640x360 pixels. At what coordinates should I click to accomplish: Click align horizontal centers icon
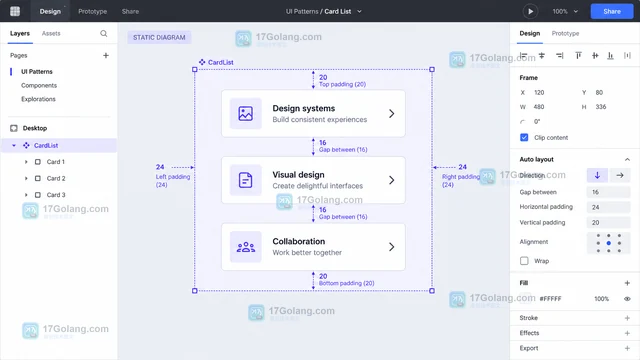pos(542,55)
